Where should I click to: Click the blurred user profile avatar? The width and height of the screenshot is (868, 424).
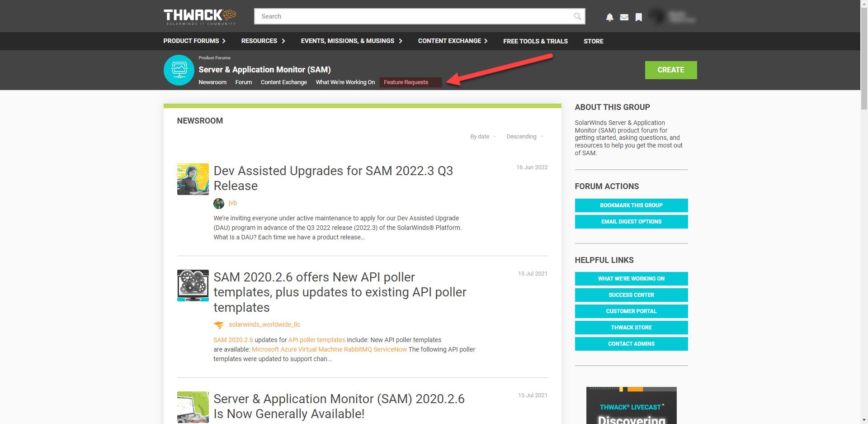(656, 17)
